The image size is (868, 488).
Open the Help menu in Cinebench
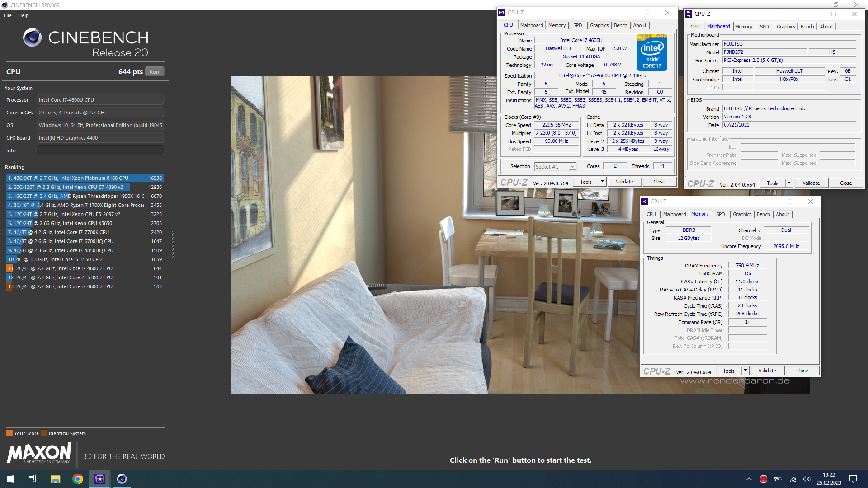[24, 15]
